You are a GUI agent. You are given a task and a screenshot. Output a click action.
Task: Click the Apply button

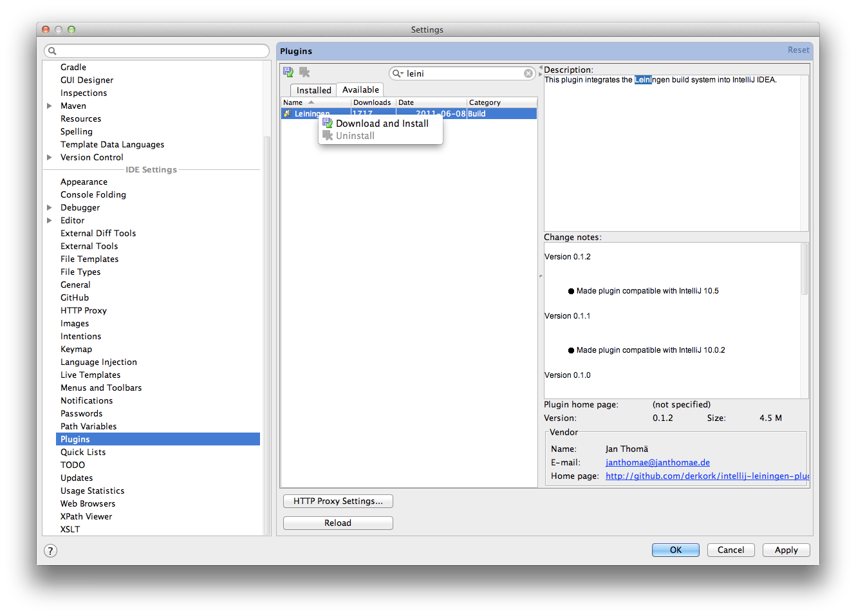[x=786, y=550]
